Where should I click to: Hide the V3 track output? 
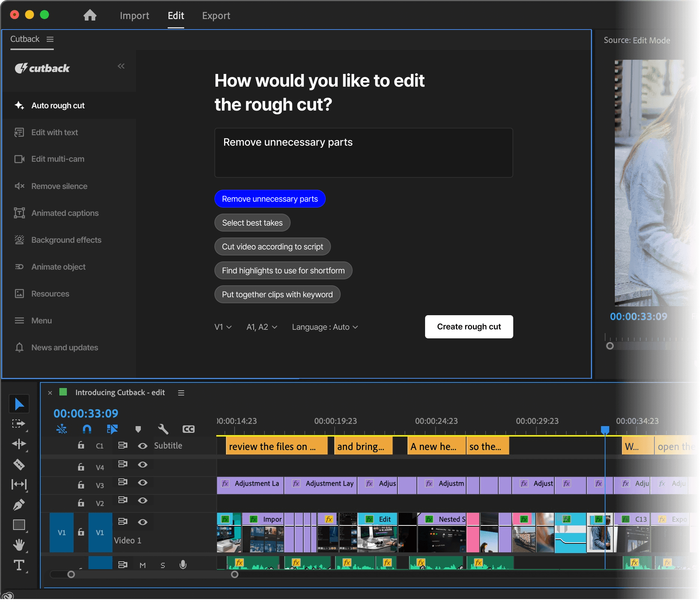tap(142, 483)
